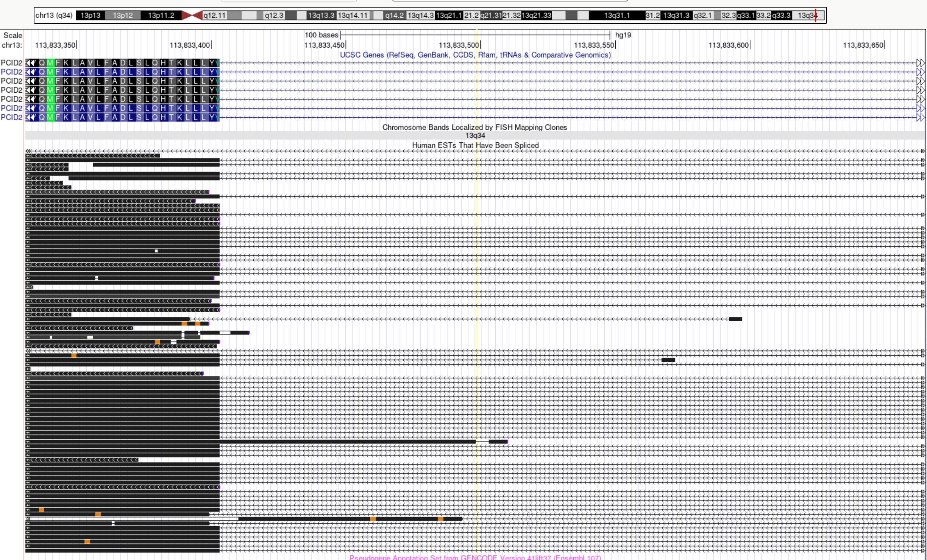Click the long EST extending to the yellow highlight line
This screenshot has height=560, width=927.
pos(341,442)
